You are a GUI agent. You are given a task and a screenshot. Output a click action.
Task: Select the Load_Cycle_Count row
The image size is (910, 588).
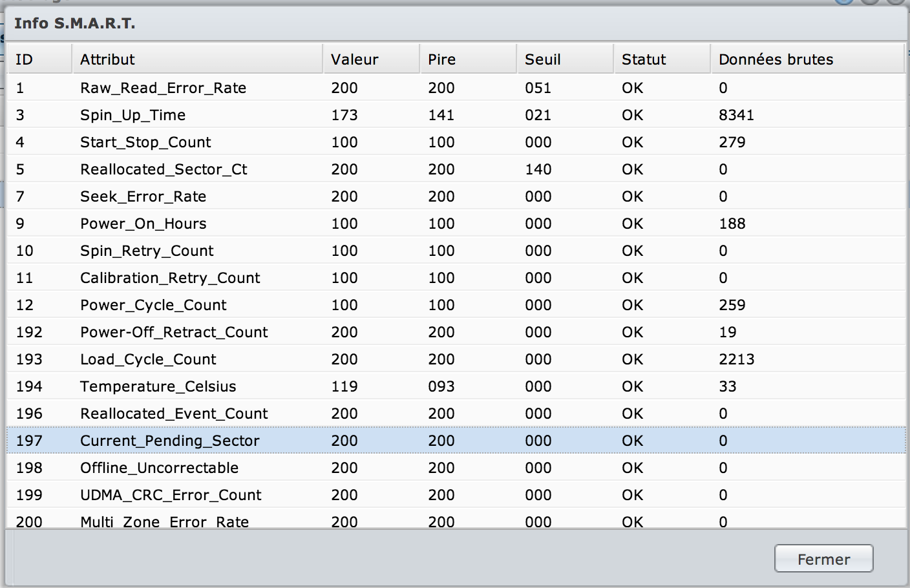(148, 359)
